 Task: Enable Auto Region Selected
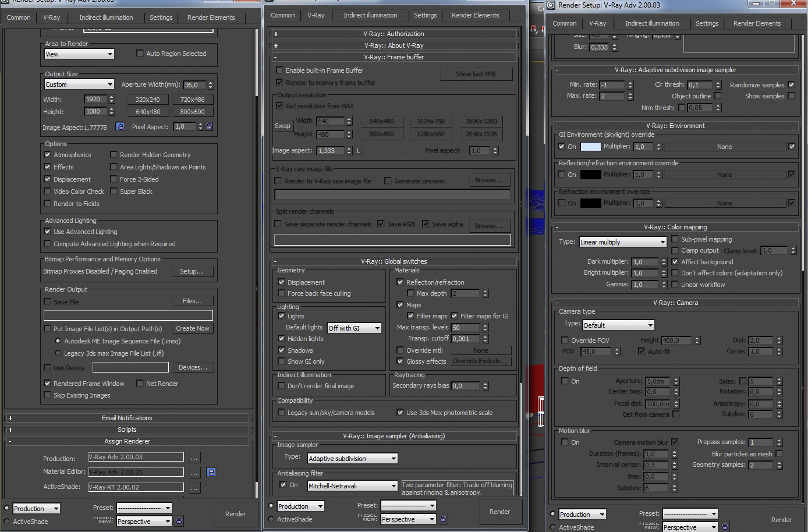(140, 54)
